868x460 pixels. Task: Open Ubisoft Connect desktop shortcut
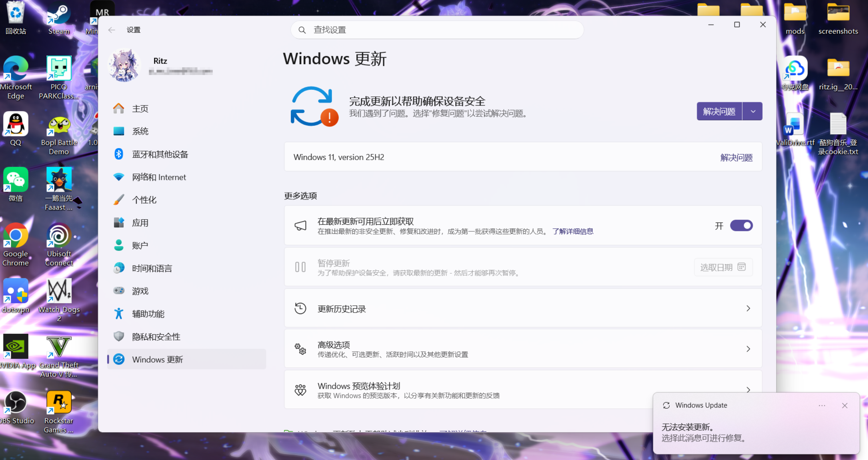(59, 245)
